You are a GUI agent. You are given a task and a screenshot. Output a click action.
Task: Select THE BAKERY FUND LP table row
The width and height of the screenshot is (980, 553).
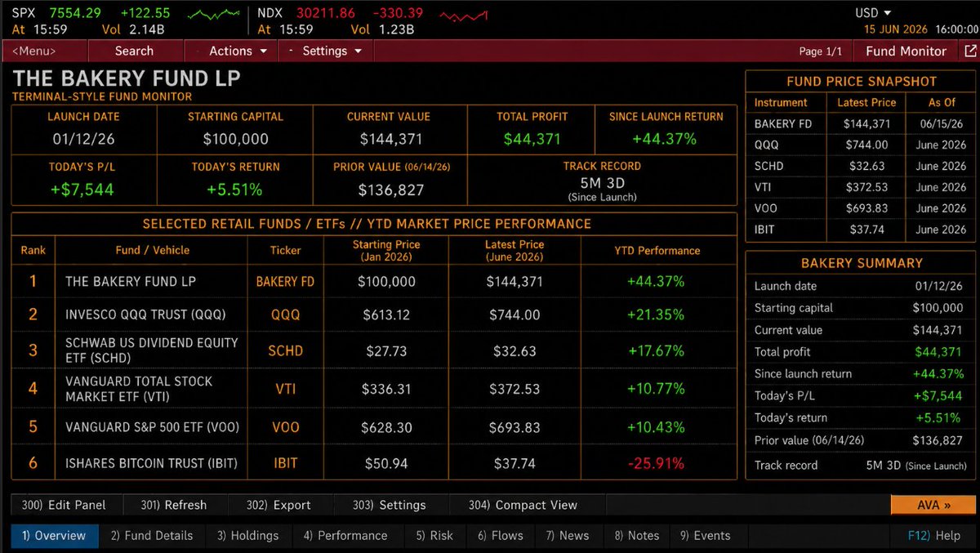tap(374, 281)
